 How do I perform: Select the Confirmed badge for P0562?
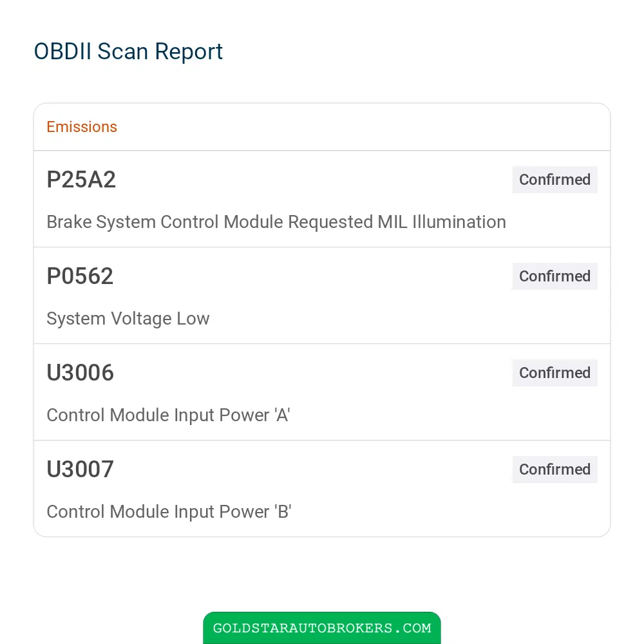(x=555, y=276)
